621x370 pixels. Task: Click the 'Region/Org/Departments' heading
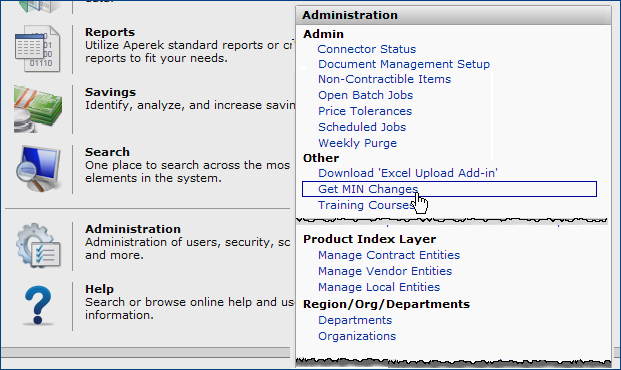click(x=386, y=304)
